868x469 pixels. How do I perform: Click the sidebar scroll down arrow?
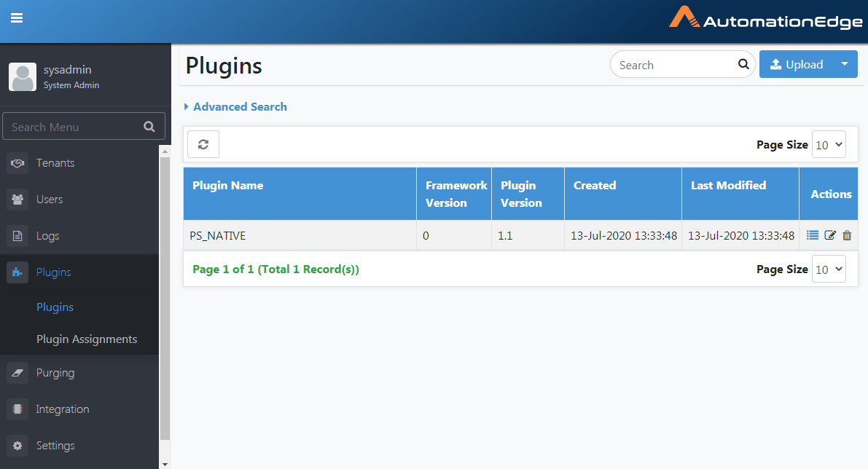click(165, 464)
